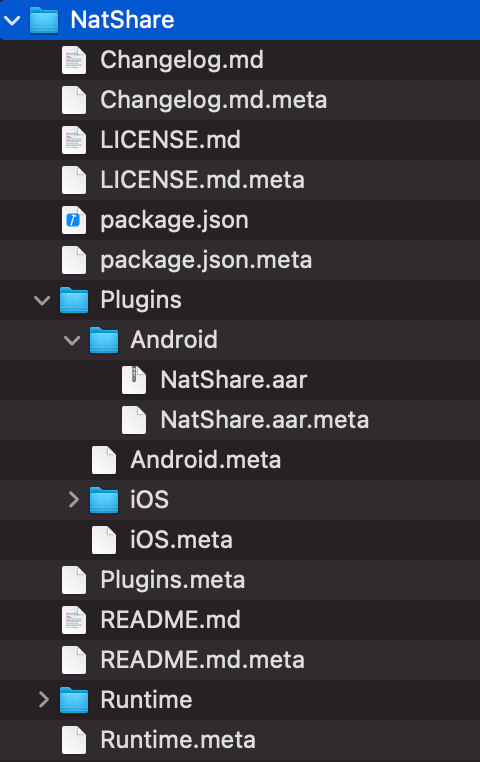Screen dimensions: 480x762
Task: Select the Runtime.meta file entry
Action: click(x=240, y=740)
